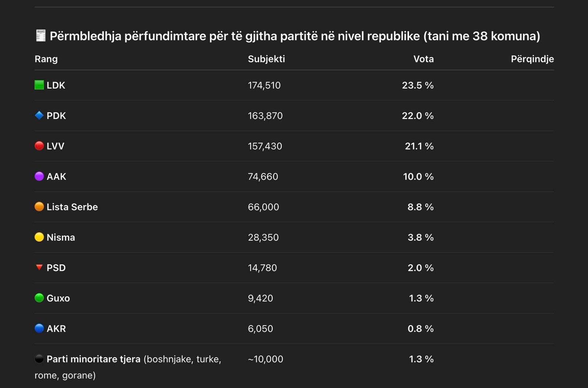Click the Përqindje column header
The width and height of the screenshot is (588, 388).
tap(532, 59)
